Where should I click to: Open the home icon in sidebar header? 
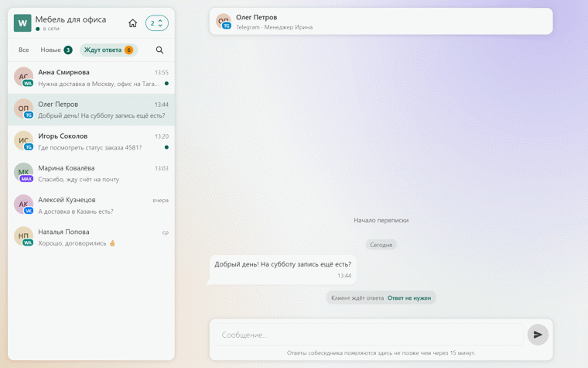tap(133, 23)
